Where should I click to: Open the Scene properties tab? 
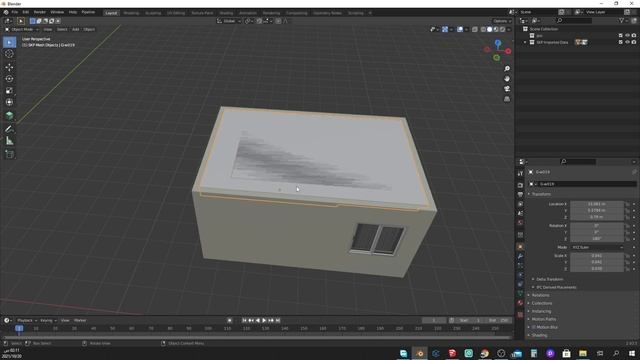tap(520, 213)
